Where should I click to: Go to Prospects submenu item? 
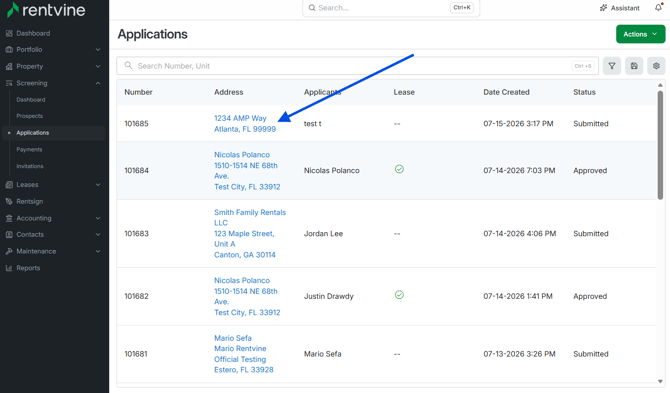click(29, 116)
